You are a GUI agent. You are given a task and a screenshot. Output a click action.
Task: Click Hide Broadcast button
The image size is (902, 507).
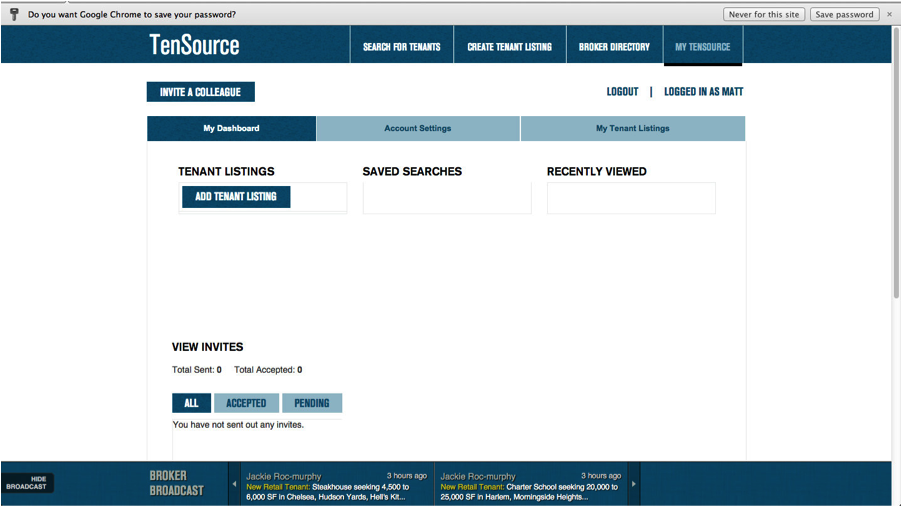coord(27,483)
